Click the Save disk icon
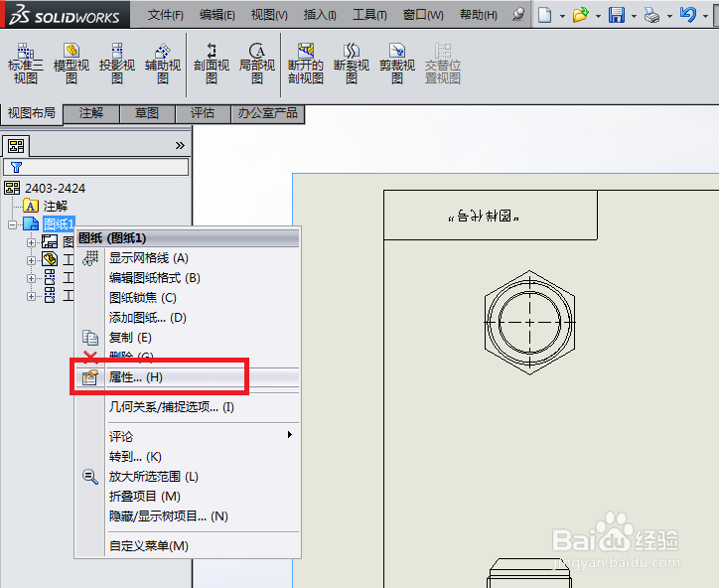This screenshot has width=719, height=588. click(x=617, y=15)
